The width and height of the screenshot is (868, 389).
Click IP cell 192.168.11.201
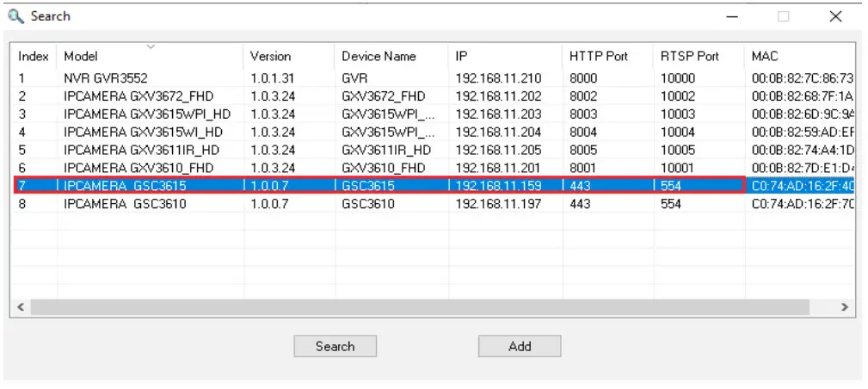click(498, 167)
